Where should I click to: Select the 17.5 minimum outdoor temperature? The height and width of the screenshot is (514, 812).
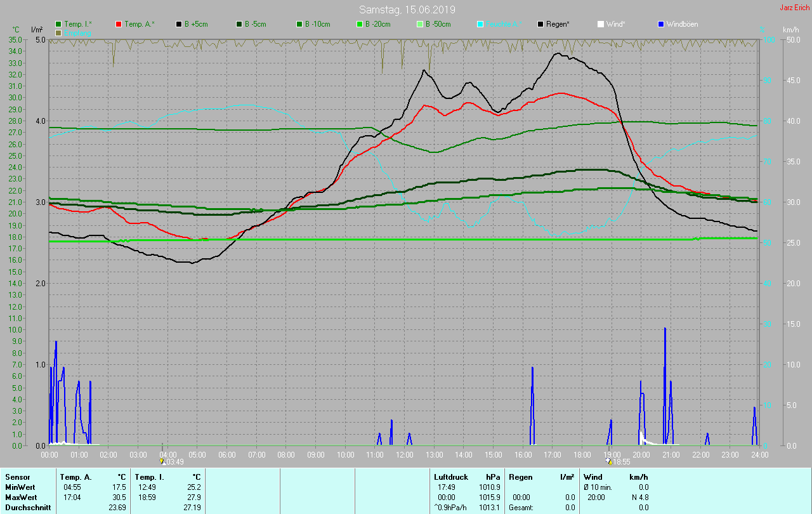pyautogui.click(x=118, y=487)
